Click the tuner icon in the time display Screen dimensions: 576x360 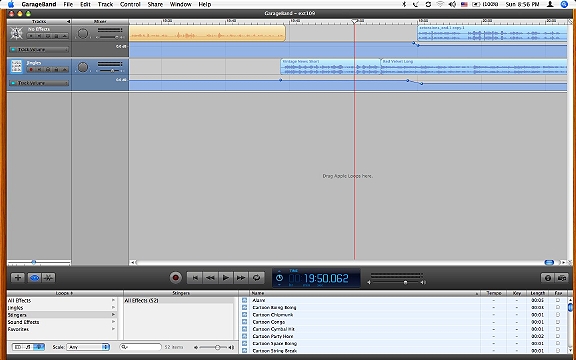(279, 278)
